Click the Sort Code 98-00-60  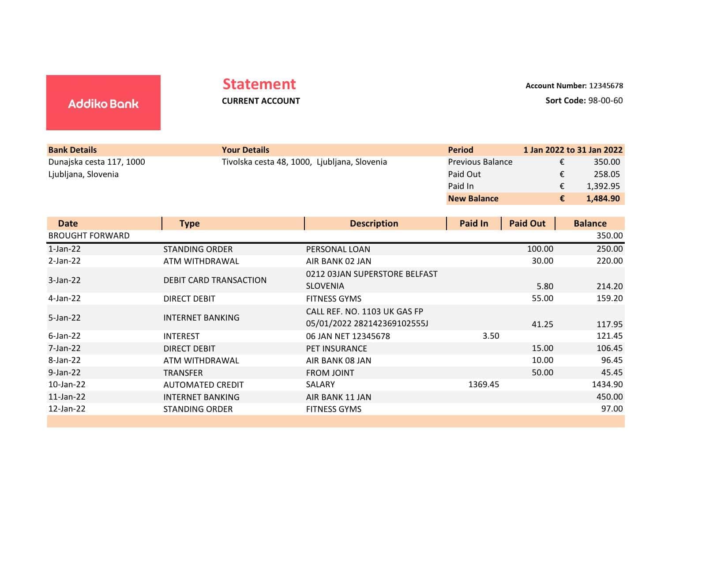point(584,100)
